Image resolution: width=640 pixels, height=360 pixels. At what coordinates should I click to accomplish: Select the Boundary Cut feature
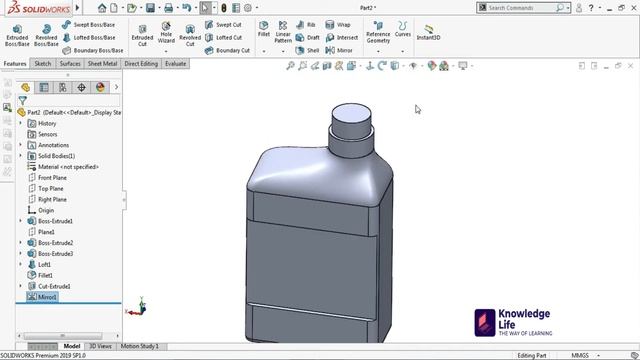[x=227, y=51]
